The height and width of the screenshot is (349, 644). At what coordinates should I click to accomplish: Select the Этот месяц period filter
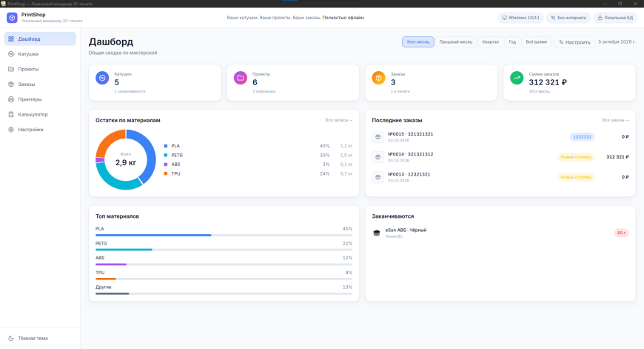click(417, 42)
